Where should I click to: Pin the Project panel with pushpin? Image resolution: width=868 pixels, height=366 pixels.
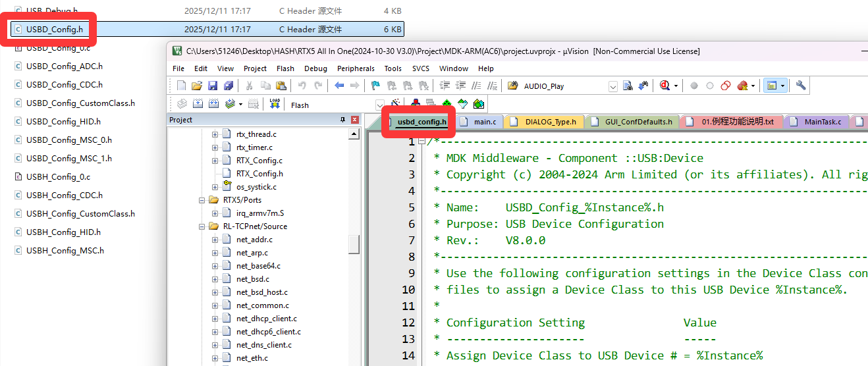tap(342, 120)
